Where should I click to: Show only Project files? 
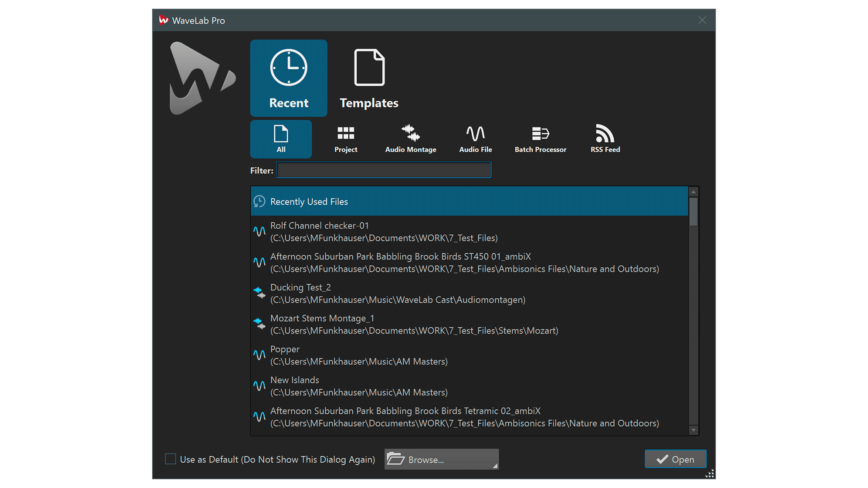point(346,139)
